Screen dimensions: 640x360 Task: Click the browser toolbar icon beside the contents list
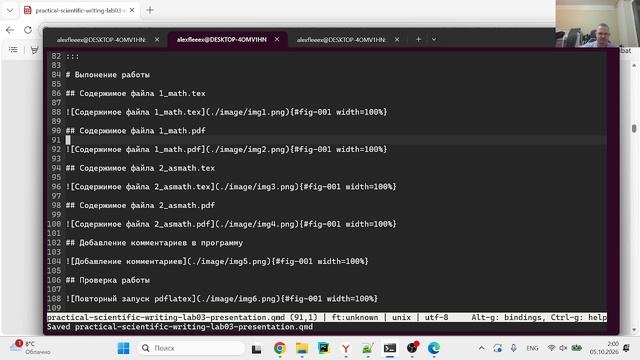click(x=34, y=50)
